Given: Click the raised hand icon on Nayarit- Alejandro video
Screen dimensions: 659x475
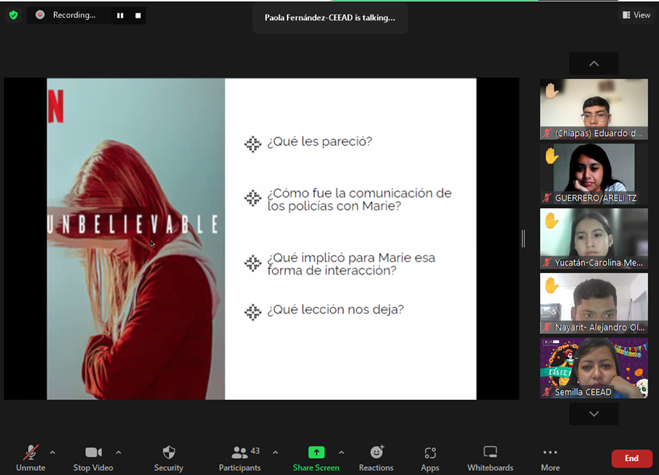Looking at the screenshot, I should pyautogui.click(x=551, y=285).
